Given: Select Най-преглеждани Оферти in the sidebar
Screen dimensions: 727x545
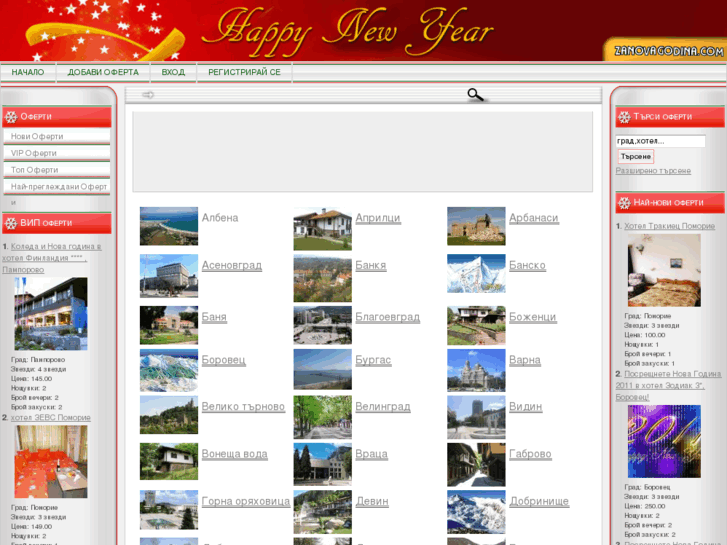Looking at the screenshot, I should [57, 186].
